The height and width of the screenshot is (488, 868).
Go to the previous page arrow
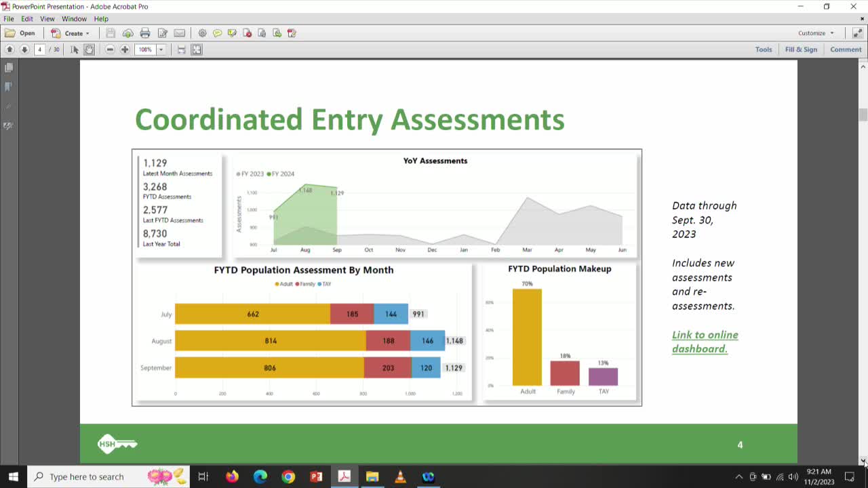point(9,49)
